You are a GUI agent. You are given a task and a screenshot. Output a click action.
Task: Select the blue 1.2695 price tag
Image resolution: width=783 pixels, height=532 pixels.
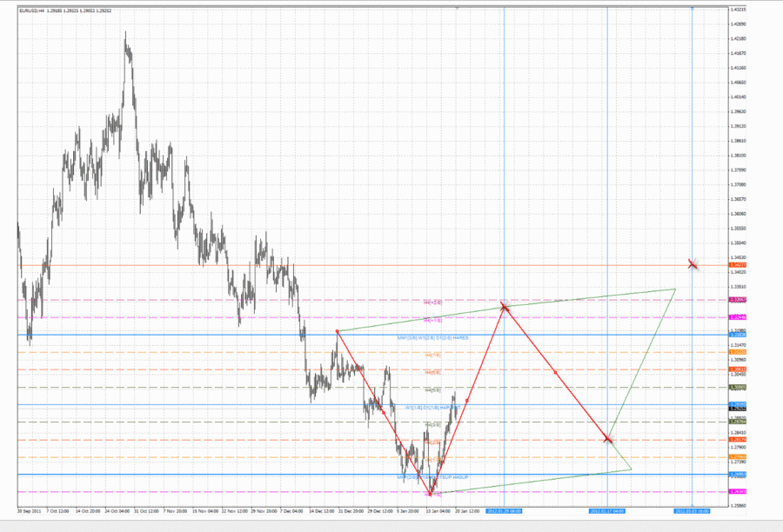coord(736,475)
